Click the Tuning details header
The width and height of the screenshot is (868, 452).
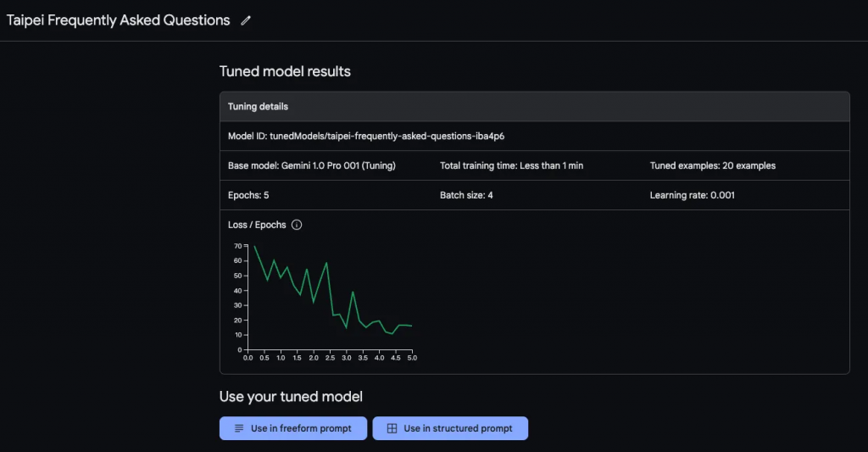(258, 107)
